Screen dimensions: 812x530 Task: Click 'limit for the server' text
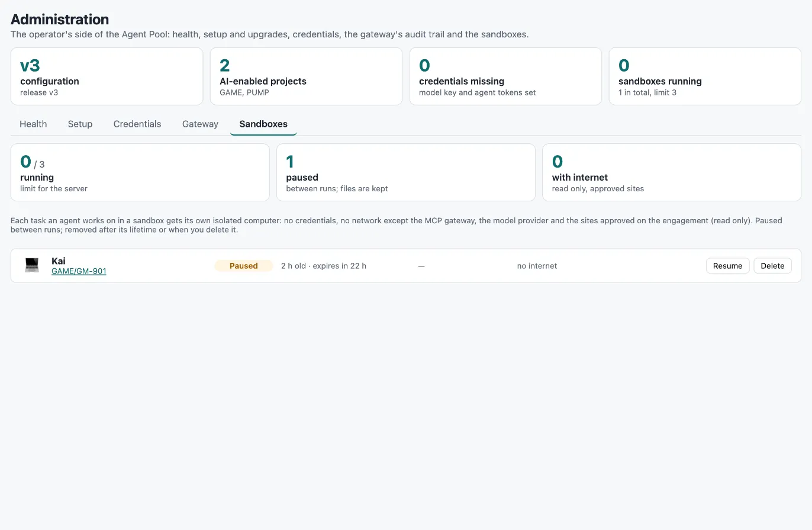click(54, 188)
